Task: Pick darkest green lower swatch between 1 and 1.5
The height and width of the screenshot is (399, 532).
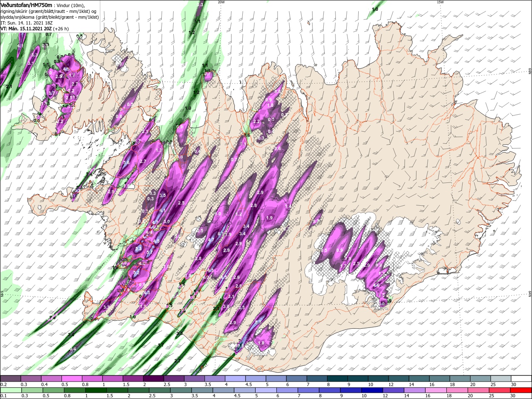Action: click(96, 390)
